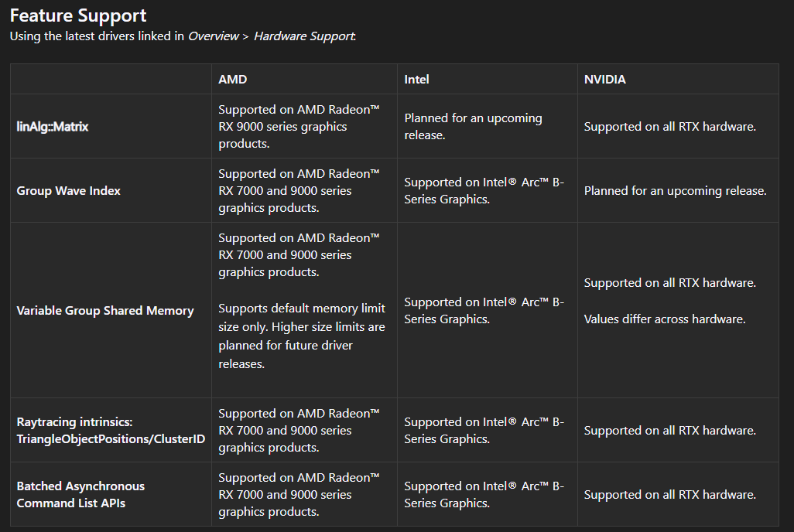This screenshot has width=794, height=532.
Task: Select the Feature Support heading
Action: pyautogui.click(x=78, y=15)
